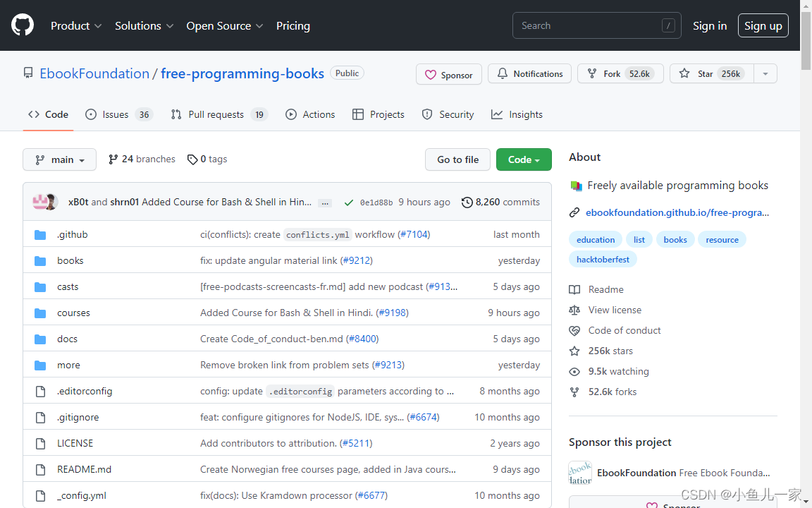The width and height of the screenshot is (812, 508).
Task: View the 24 branches link
Action: coord(142,159)
